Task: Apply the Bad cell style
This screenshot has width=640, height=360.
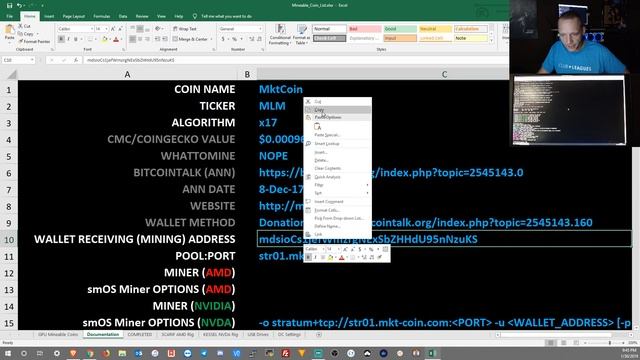Action: tap(364, 29)
